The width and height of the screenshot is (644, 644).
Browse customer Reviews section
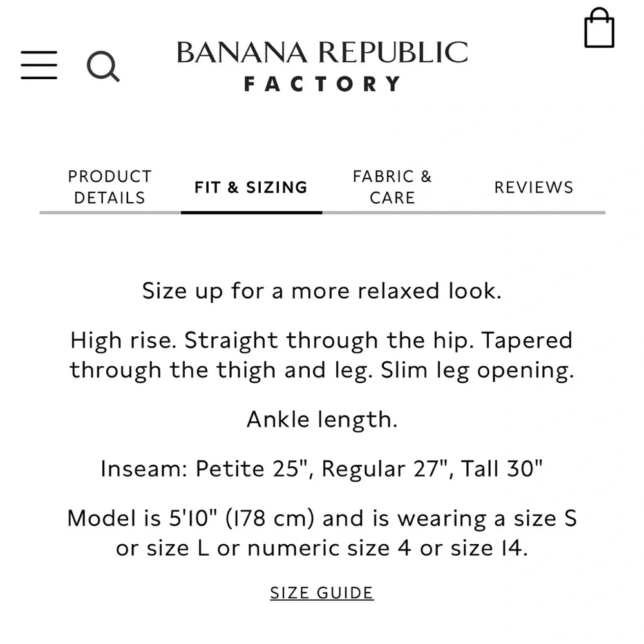[534, 187]
